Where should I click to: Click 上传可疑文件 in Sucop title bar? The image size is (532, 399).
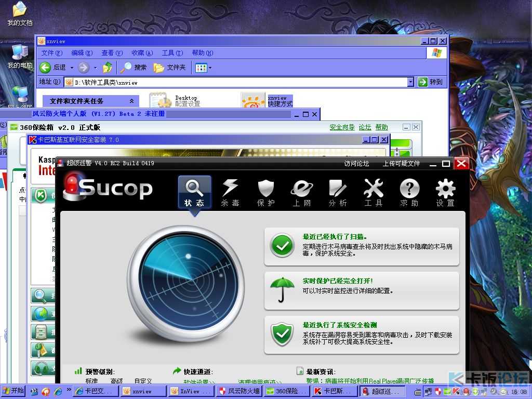402,164
